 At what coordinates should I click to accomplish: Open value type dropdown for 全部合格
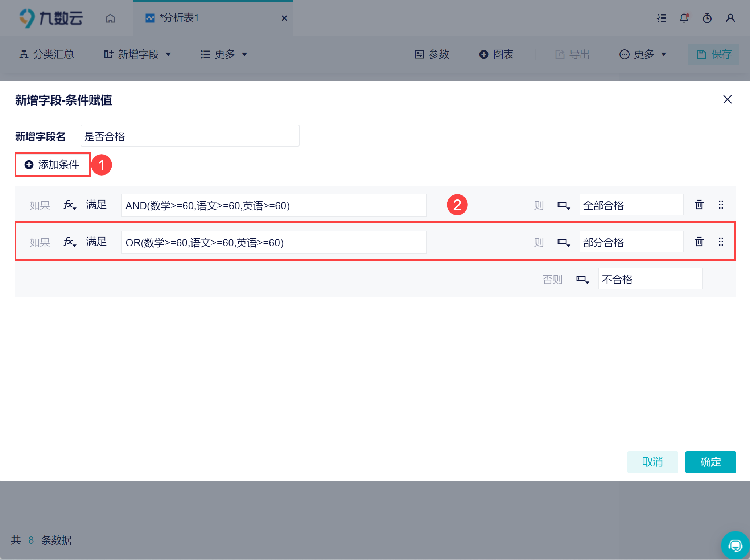click(564, 206)
